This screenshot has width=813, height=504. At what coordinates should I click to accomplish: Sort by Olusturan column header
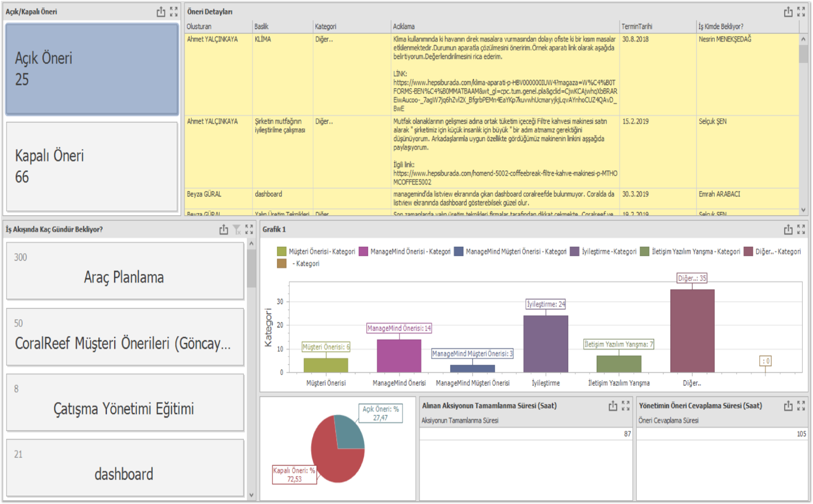click(199, 26)
